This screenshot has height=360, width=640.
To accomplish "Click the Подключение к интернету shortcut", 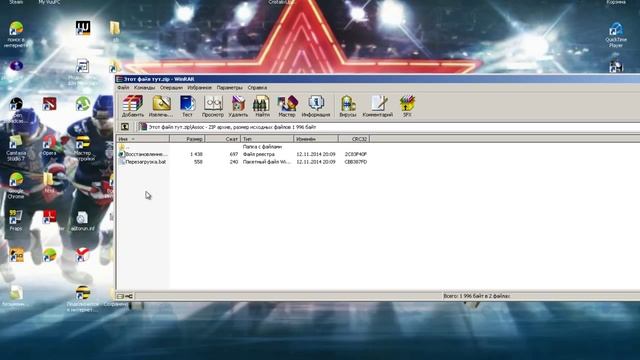I will click(83, 299).
